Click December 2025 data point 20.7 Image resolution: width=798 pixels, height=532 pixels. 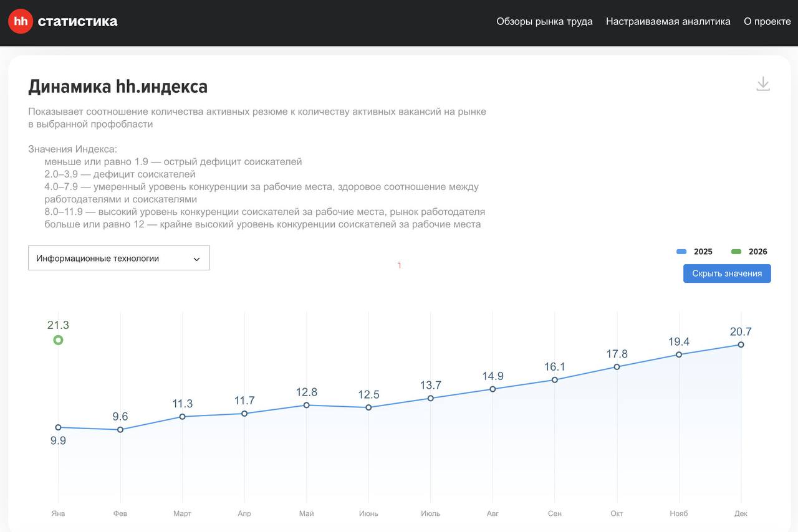[741, 344]
